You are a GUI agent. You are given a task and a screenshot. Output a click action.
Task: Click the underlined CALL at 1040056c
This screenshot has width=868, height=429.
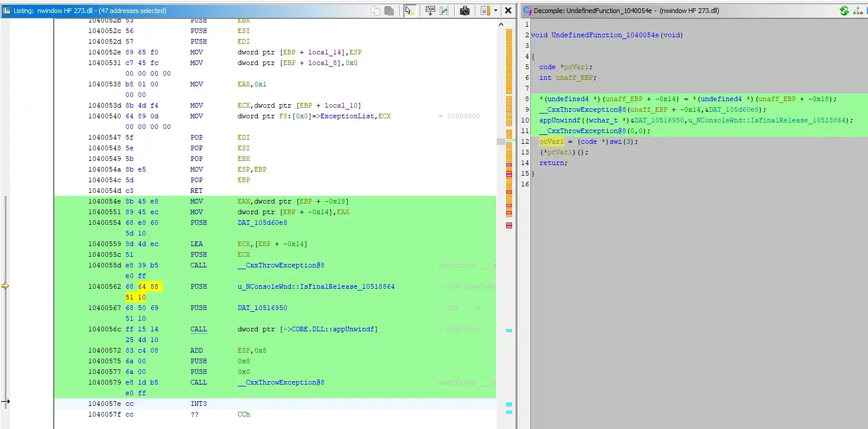tap(198, 329)
